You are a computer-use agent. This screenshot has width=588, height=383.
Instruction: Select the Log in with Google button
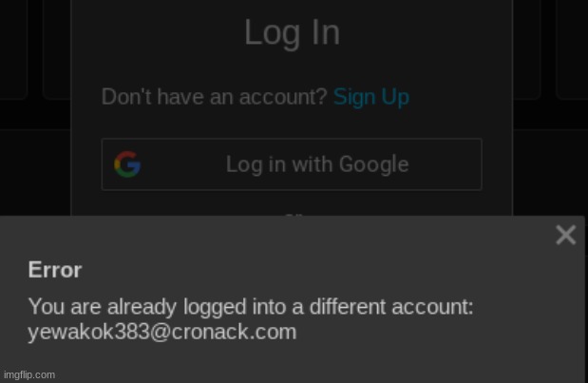[x=292, y=164]
